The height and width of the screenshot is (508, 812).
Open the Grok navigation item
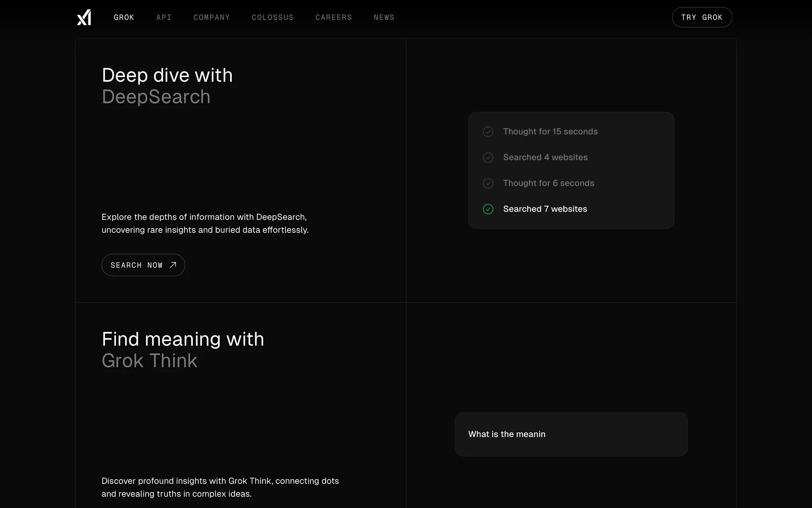[124, 17]
